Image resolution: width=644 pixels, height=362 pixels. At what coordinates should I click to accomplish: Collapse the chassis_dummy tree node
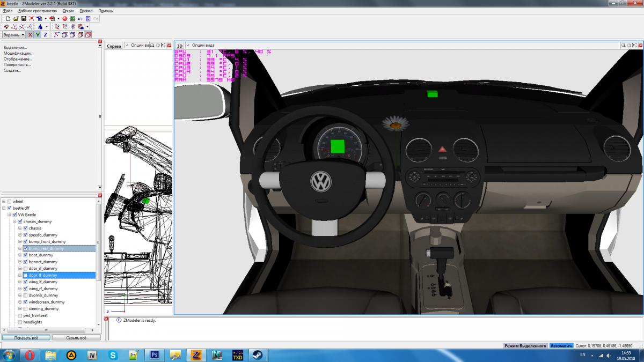coord(14,221)
